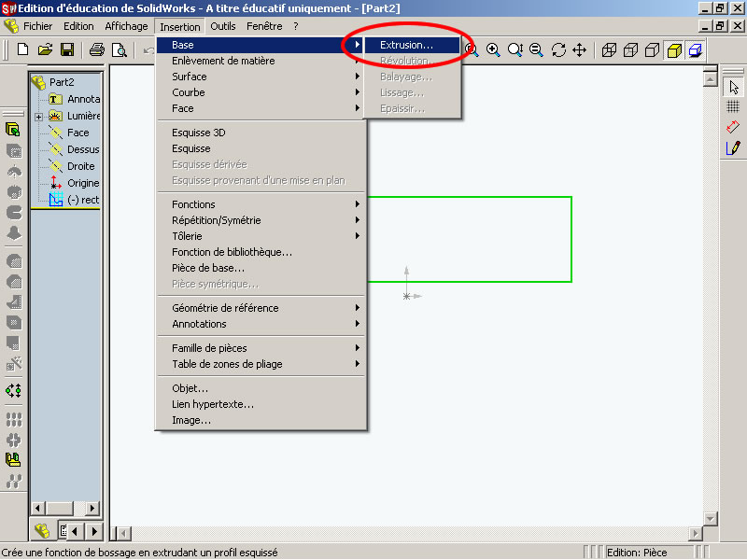Screen dimensions: 747x560
Task: Select the arrow pointer tool
Action: pyautogui.click(x=733, y=87)
